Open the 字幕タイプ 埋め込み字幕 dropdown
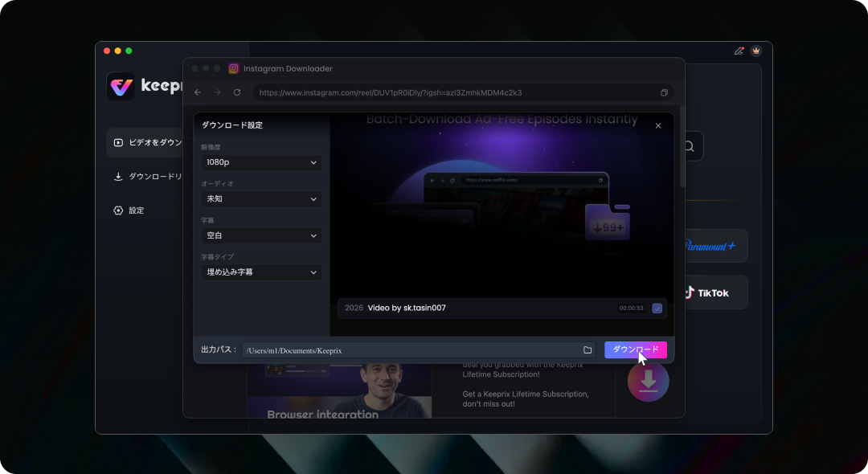Screen dimensions: 868x474 tap(261, 272)
